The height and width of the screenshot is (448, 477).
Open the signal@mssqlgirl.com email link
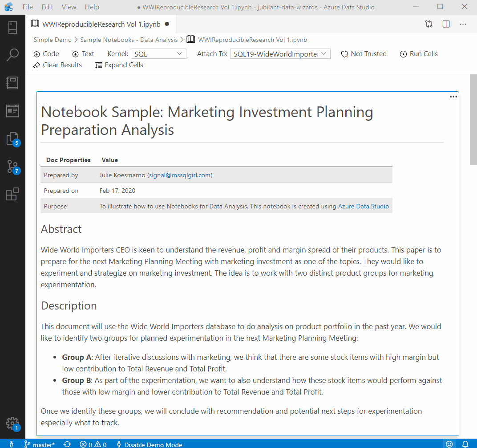(180, 175)
